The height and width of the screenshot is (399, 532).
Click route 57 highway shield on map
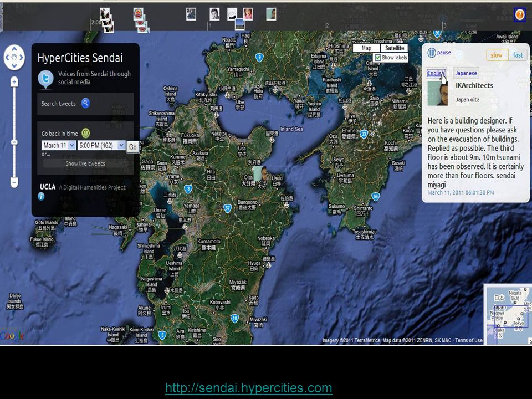[227, 208]
